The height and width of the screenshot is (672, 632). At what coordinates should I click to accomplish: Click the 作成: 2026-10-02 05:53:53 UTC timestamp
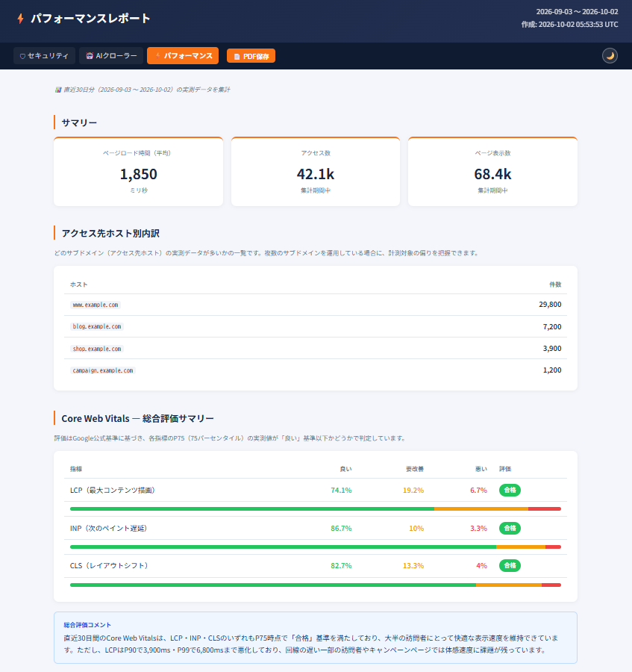pos(569,25)
